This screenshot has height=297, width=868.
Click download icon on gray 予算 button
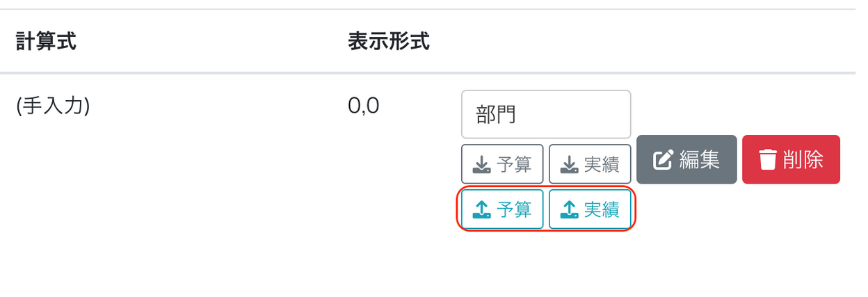click(482, 164)
